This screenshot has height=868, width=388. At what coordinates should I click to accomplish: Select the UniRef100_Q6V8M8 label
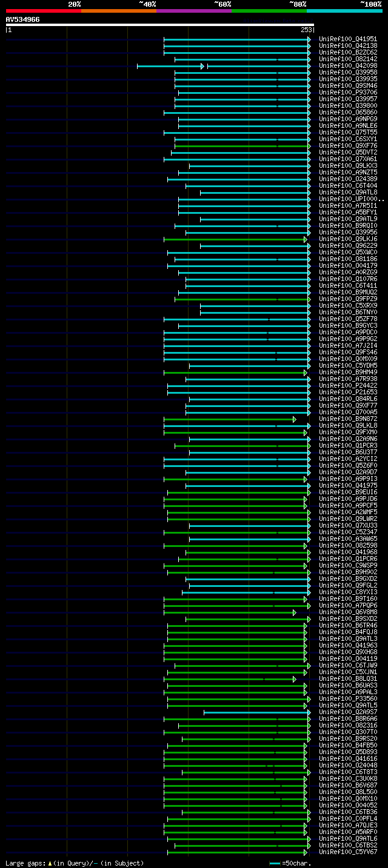tap(348, 612)
